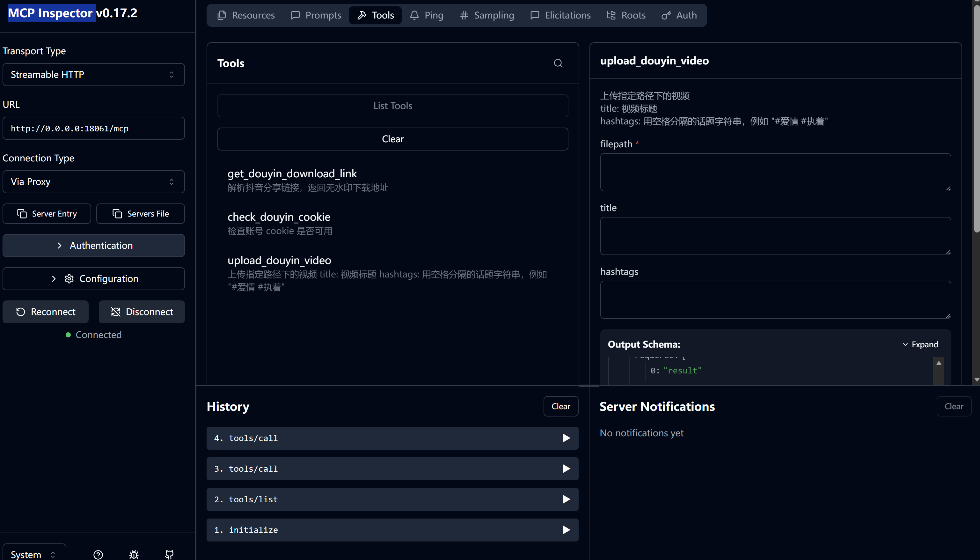Expand the 4. tools/call history entry
980x560 pixels.
[392, 438]
